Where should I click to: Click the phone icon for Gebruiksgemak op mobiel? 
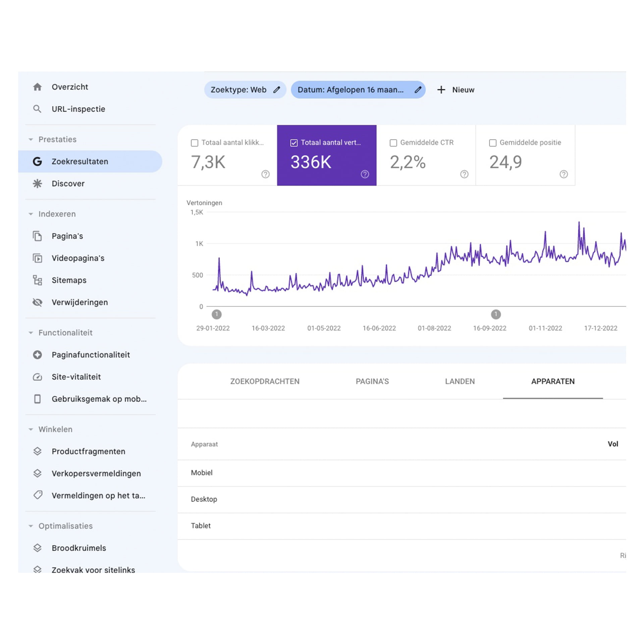coord(38,399)
